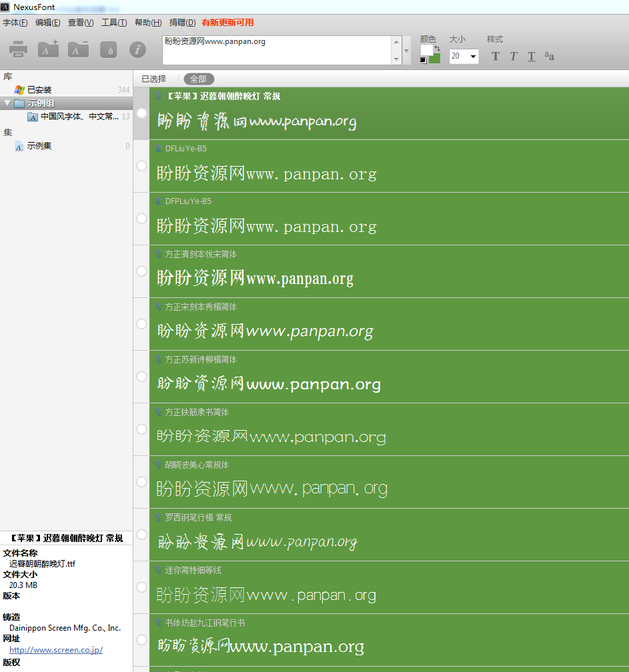Click the remove font folder icon
Image resolution: width=629 pixels, height=672 pixels.
(78, 49)
